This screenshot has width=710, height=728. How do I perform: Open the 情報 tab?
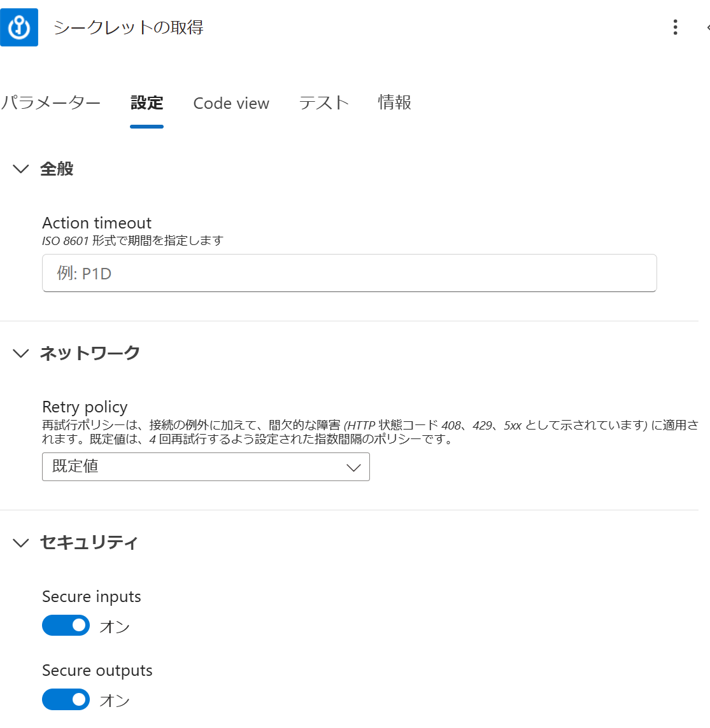point(395,102)
